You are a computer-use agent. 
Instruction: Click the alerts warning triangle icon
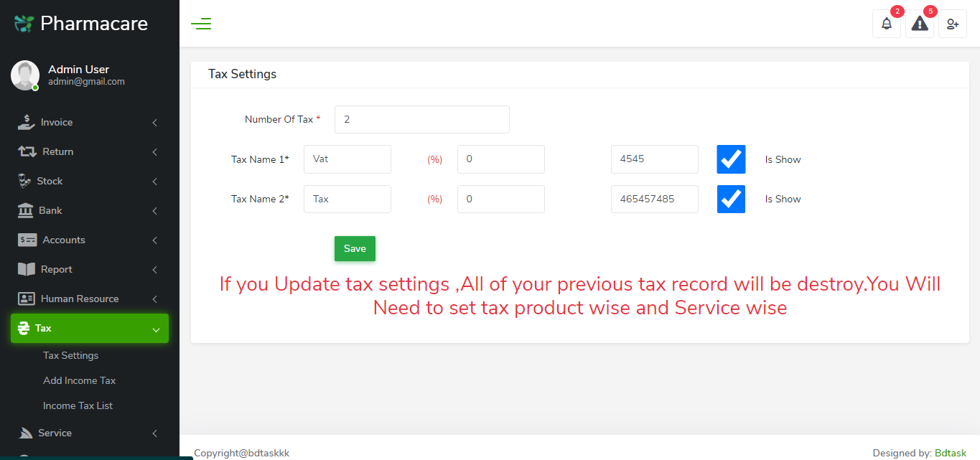[x=919, y=24]
